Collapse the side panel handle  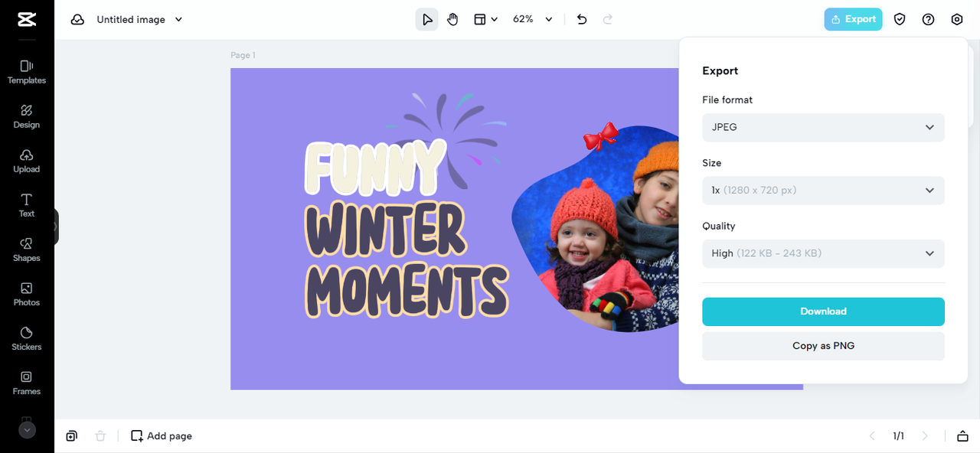coord(55,226)
